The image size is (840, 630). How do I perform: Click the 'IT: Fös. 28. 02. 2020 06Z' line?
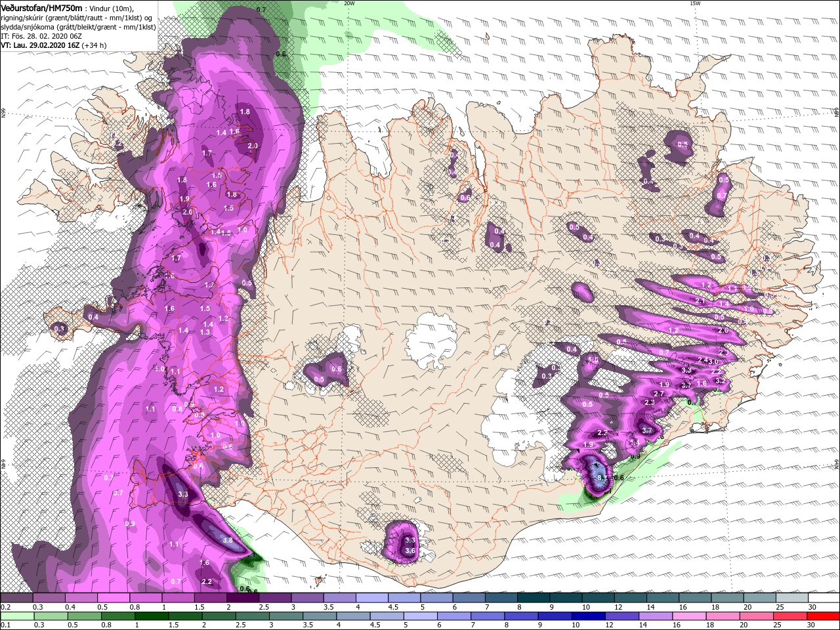click(x=42, y=36)
